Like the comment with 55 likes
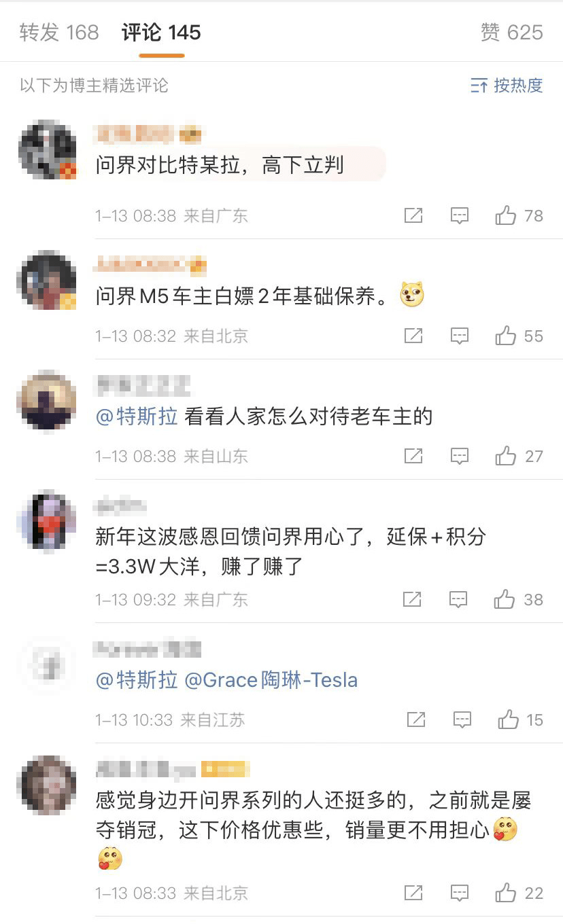Screen dimensions: 563x924 tap(506, 335)
